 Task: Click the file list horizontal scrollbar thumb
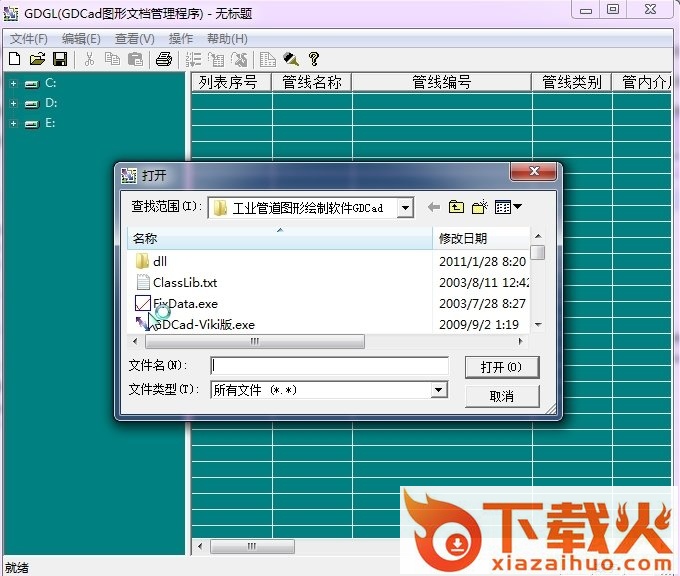pyautogui.click(x=255, y=341)
